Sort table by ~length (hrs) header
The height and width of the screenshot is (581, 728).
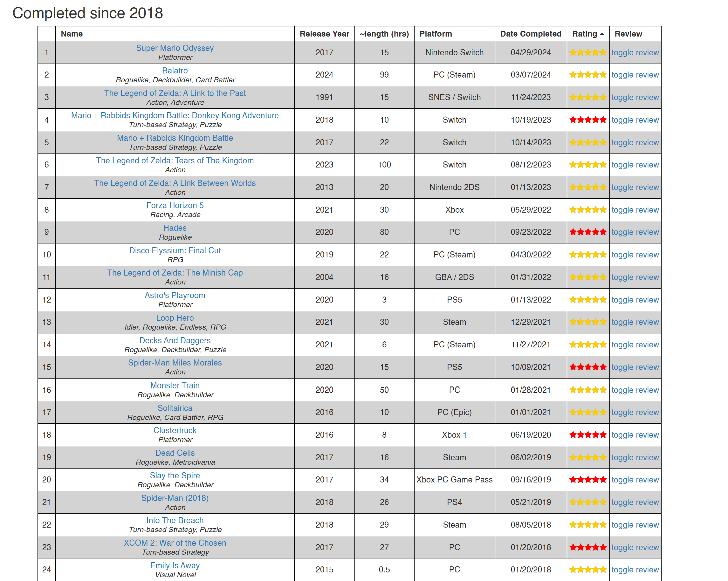click(384, 34)
